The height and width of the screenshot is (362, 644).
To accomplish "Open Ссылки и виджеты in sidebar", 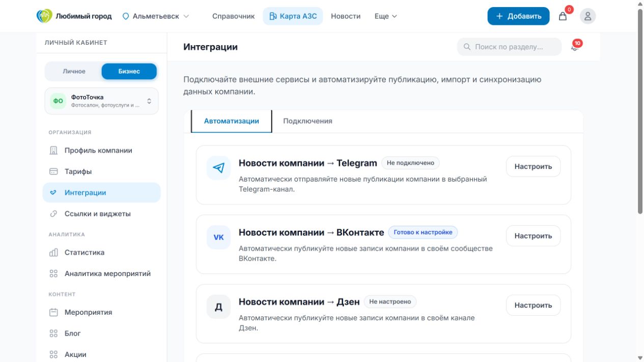I will [x=102, y=214].
